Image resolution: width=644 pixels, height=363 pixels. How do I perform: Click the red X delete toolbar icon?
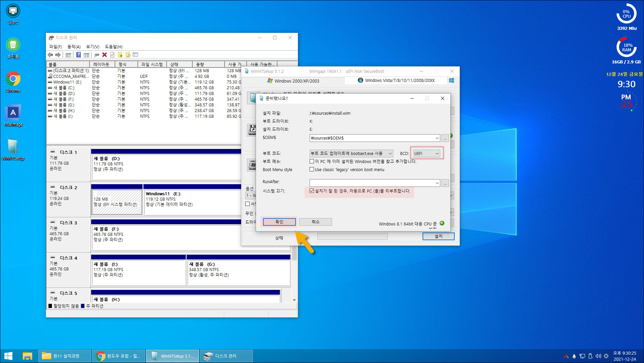pos(105,55)
